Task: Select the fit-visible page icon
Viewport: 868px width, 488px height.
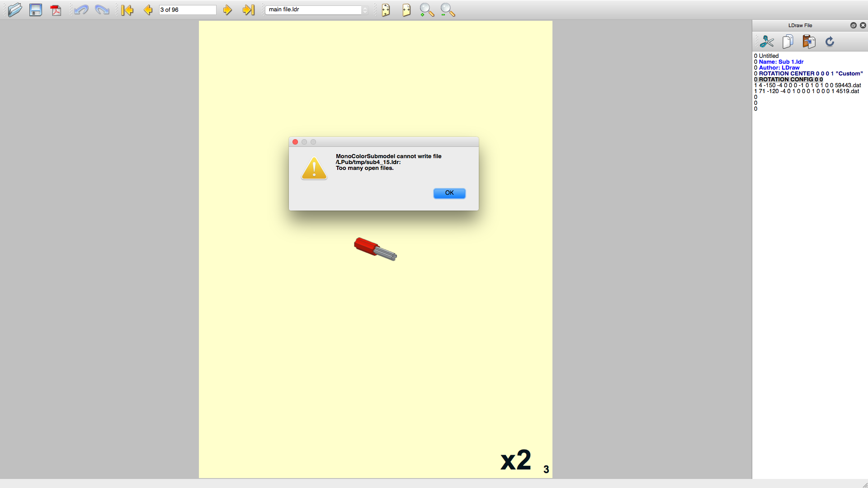Action: pos(406,9)
